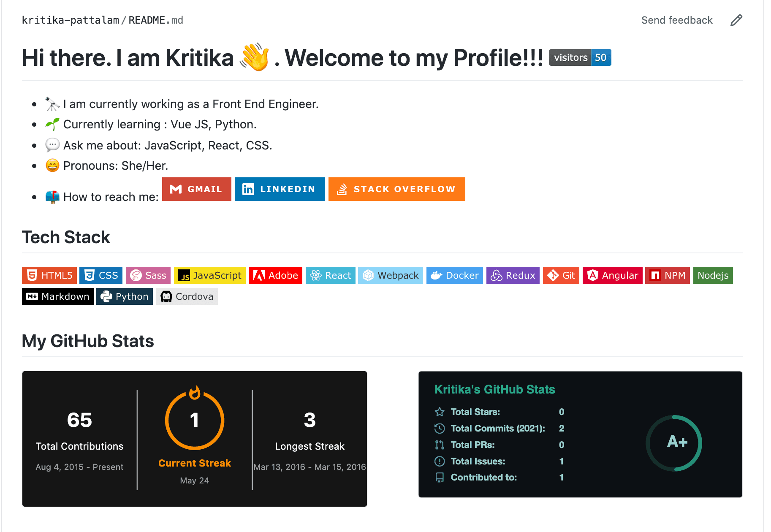Open the LinkedIn profile button
The width and height of the screenshot is (771, 532).
point(280,189)
